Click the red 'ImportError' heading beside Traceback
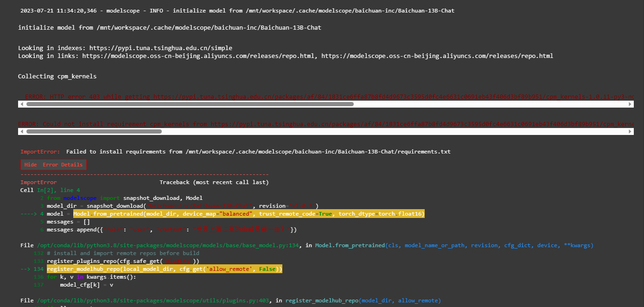644x307 pixels. click(38, 183)
